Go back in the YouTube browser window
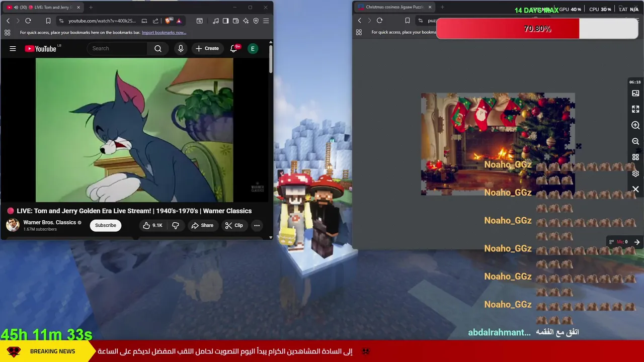Image resolution: width=644 pixels, height=362 pixels. pyautogui.click(x=8, y=21)
